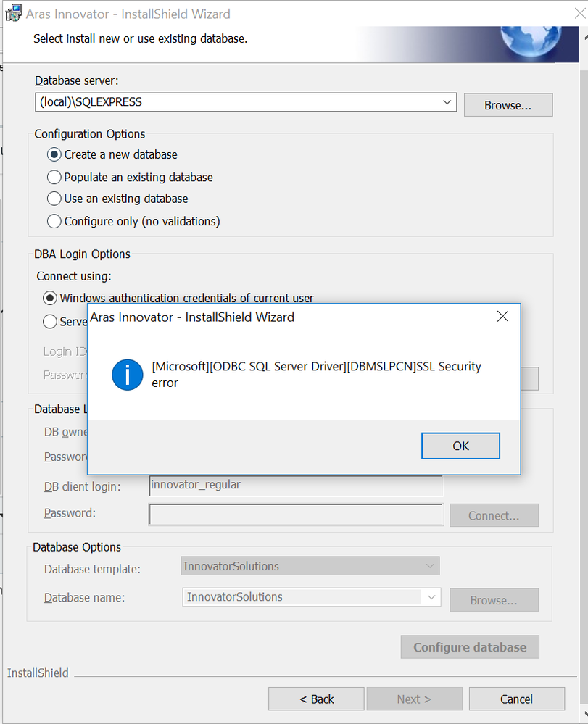
Task: Close the SSL Security error dialog with X
Action: pyautogui.click(x=502, y=317)
